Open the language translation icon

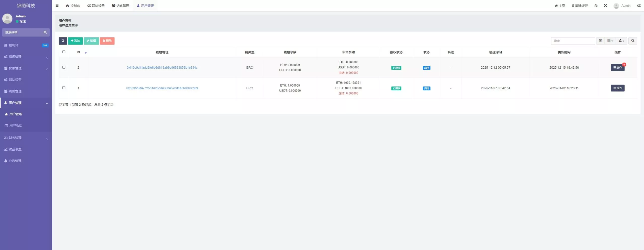point(596,6)
